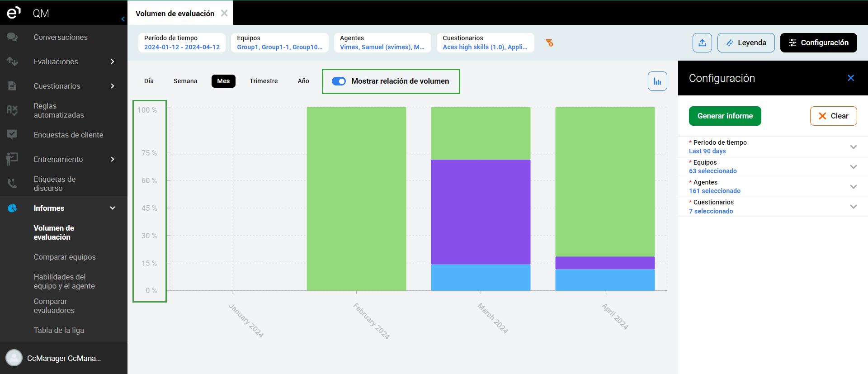This screenshot has width=868, height=374.
Task: Click the Generar informe button
Action: click(725, 116)
